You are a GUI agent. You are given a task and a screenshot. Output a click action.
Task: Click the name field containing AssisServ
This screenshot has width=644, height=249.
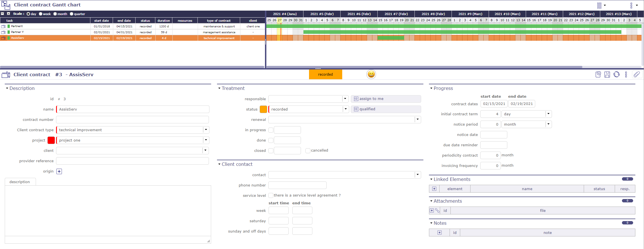coord(133,109)
